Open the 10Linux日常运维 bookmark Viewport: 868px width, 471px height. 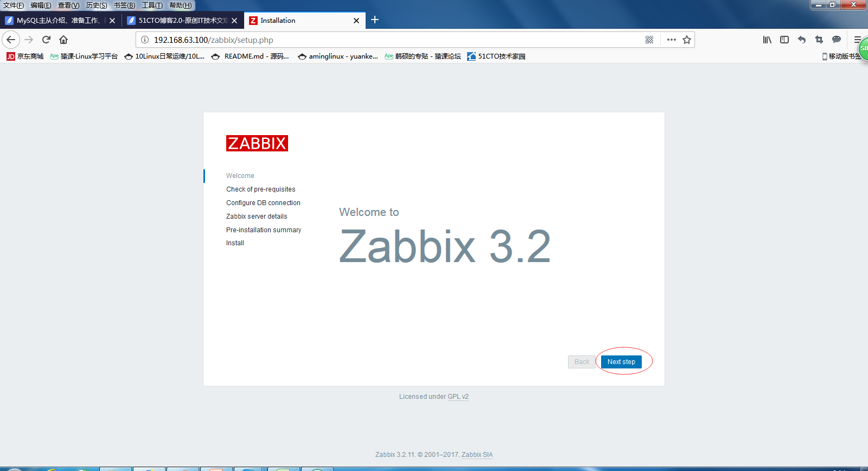coord(164,56)
